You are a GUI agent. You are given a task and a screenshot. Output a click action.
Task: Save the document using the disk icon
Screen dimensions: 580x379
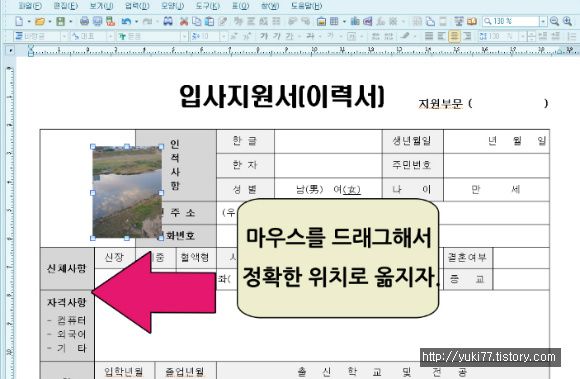point(60,21)
